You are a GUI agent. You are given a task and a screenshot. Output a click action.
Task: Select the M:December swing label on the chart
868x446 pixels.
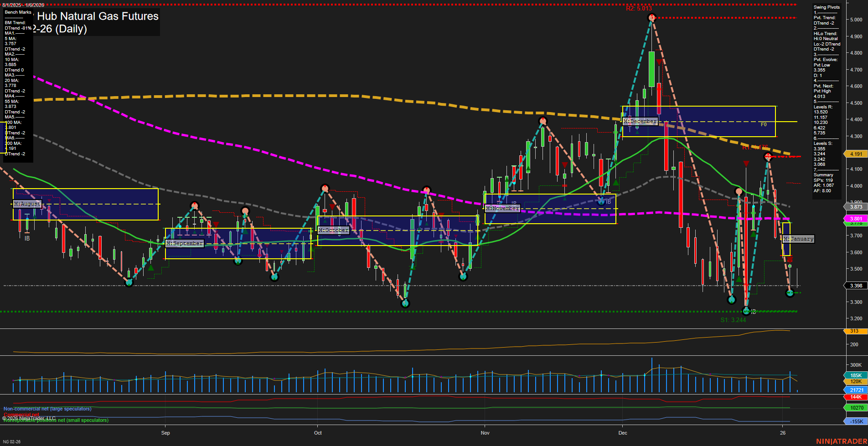(640, 121)
